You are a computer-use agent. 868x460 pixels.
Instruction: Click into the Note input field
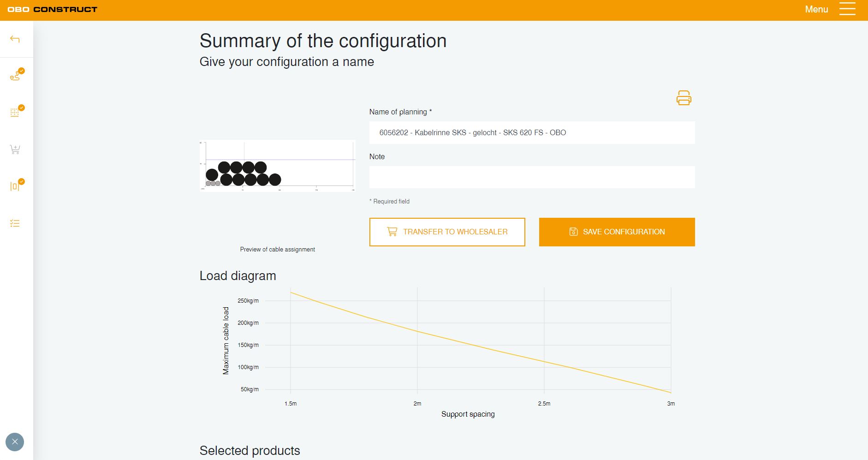(532, 177)
